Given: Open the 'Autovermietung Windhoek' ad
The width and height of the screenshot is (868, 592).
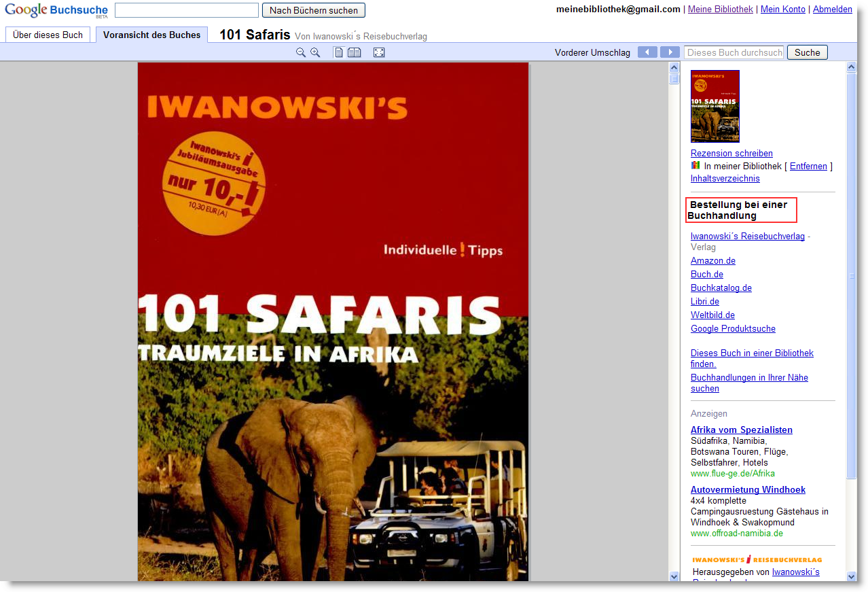Looking at the screenshot, I should pos(748,489).
